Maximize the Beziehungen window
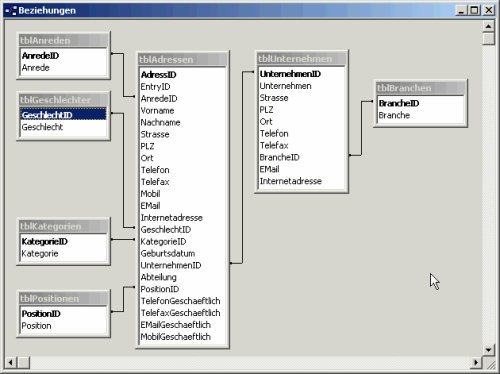The height and width of the screenshot is (374, 500). 474,10
